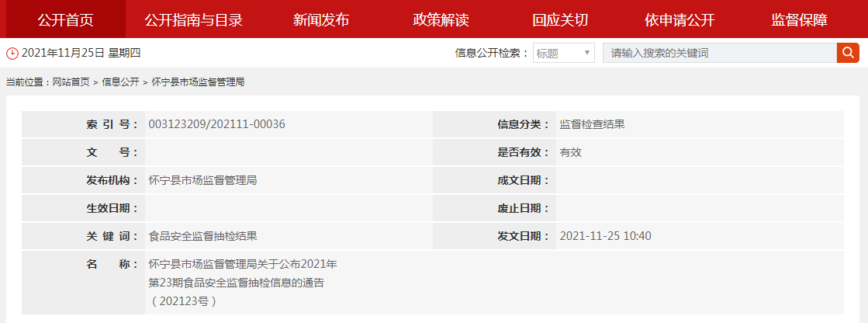The height and width of the screenshot is (323, 868).
Task: Click the red clock icon beside the date
Action: pos(12,54)
